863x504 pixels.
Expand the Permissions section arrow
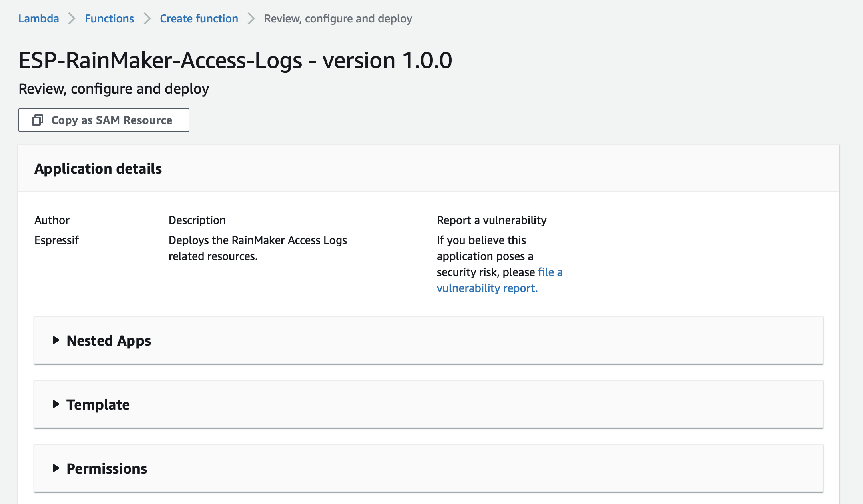point(56,468)
